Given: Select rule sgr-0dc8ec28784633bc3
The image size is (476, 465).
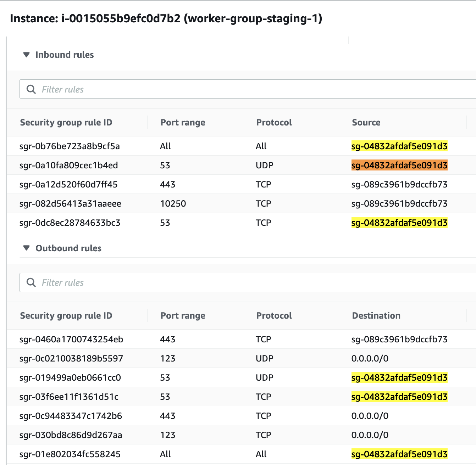Looking at the screenshot, I should point(70,223).
